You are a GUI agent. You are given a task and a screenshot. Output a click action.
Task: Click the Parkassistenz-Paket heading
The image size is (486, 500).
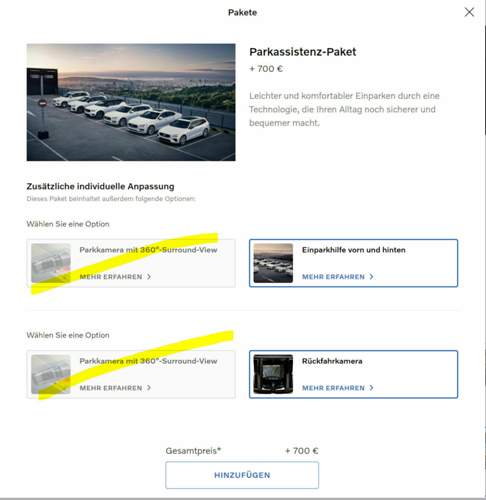pos(303,52)
